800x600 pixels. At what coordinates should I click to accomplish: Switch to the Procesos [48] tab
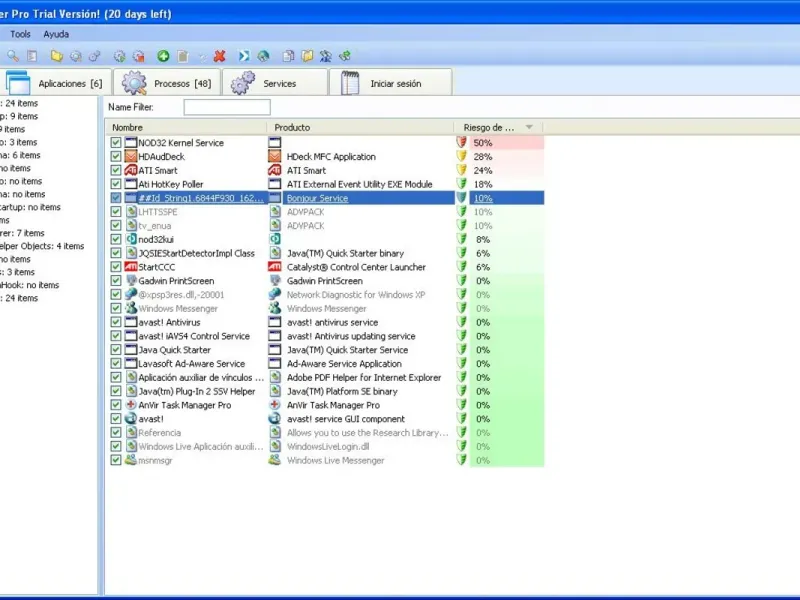coord(167,83)
